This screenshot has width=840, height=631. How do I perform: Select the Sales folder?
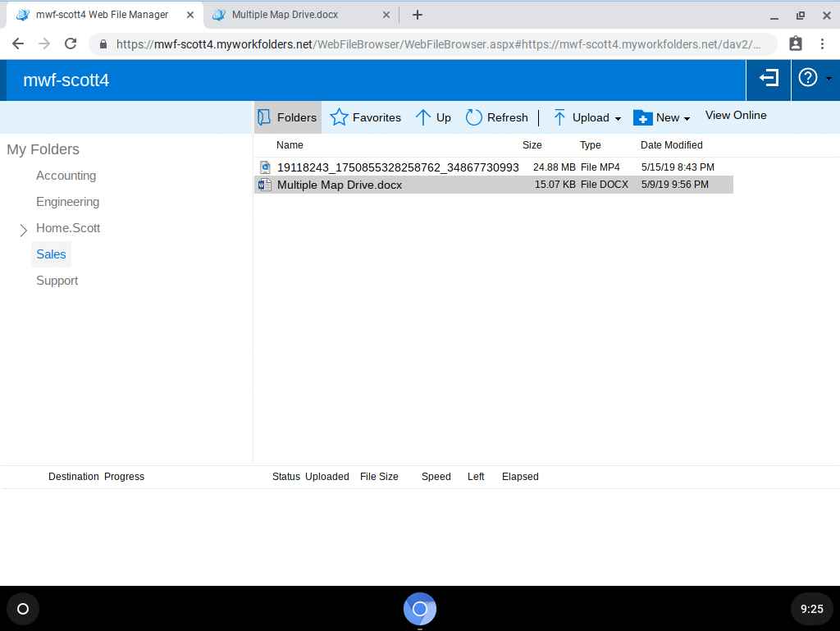51,254
